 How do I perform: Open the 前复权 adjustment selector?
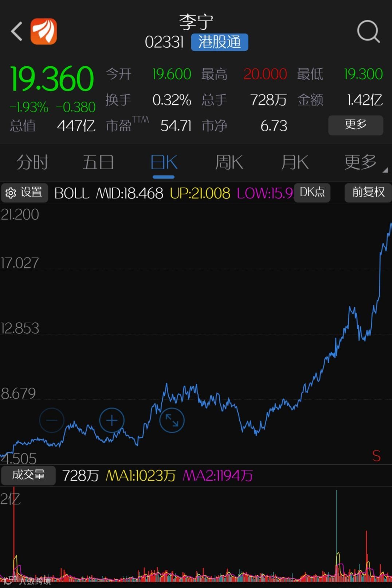[368, 192]
